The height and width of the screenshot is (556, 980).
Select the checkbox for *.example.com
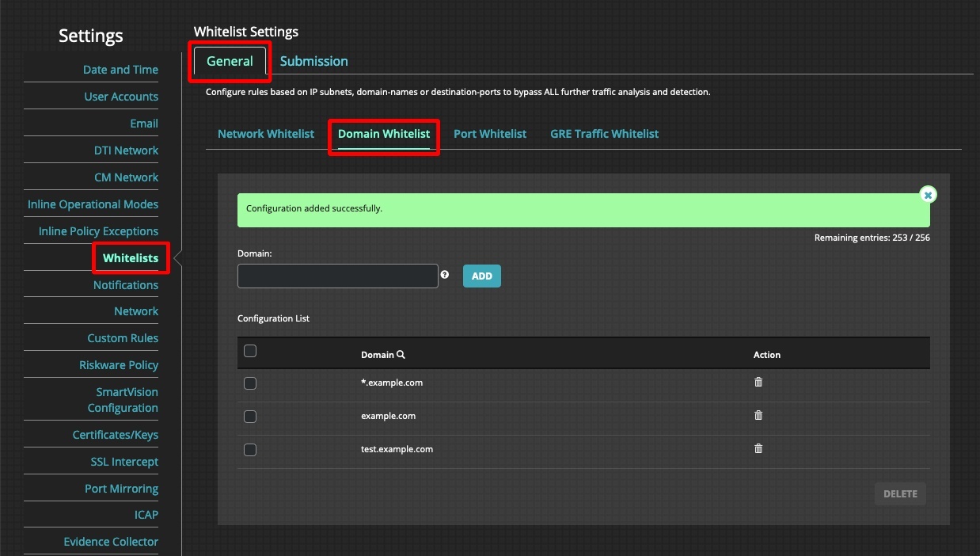[x=250, y=383]
